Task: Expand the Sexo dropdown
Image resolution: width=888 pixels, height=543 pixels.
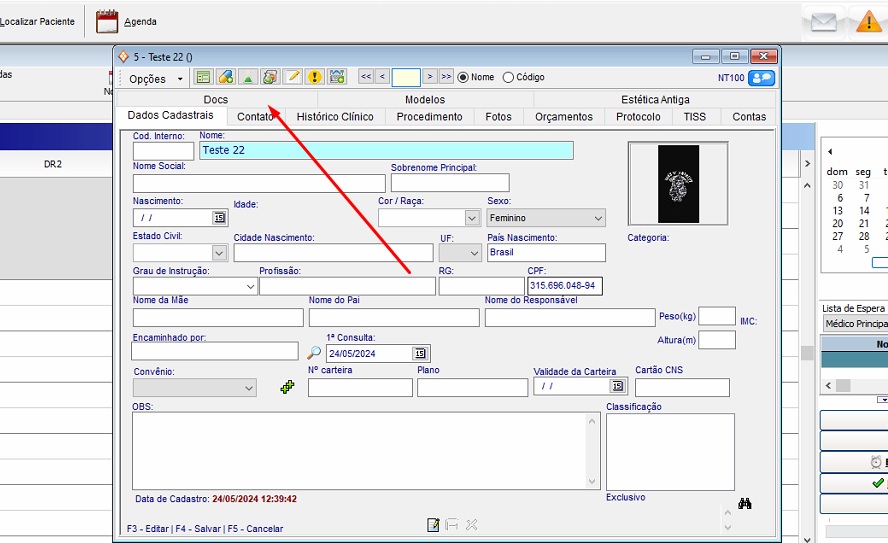Action: click(597, 218)
